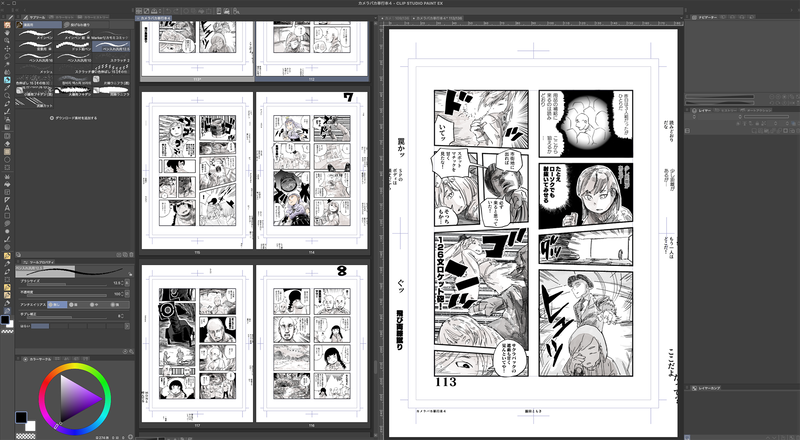The width and height of the screenshot is (800, 440).
Task: Open the canvas tab list dropdown arrow
Action: [681, 18]
